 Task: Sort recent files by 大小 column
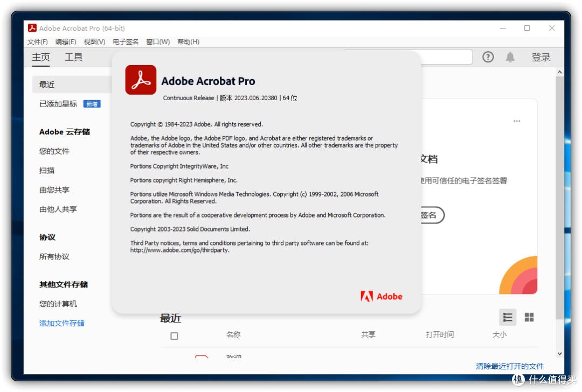coord(499,334)
